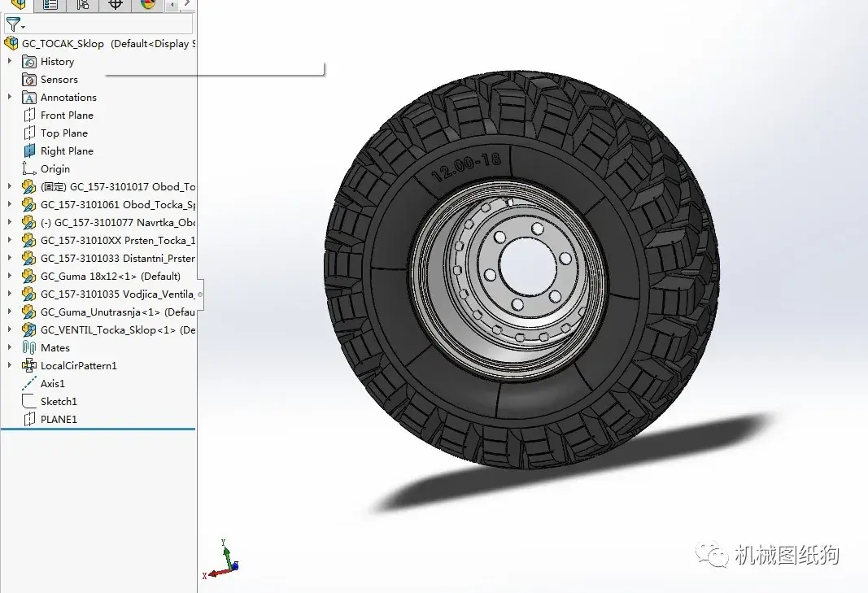Expand the Annotations folder
Viewport: 868px width, 593px height.
(10, 97)
